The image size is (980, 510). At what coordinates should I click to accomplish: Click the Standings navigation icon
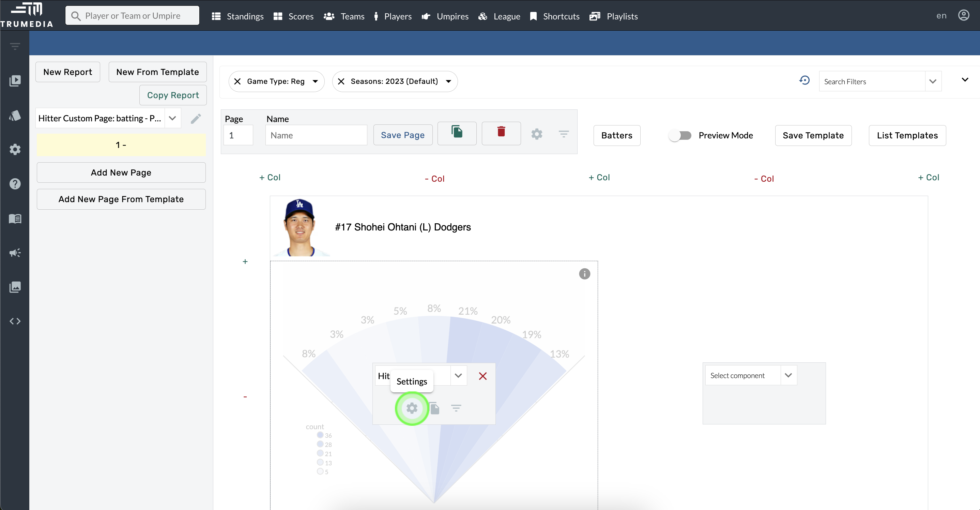pyautogui.click(x=216, y=16)
